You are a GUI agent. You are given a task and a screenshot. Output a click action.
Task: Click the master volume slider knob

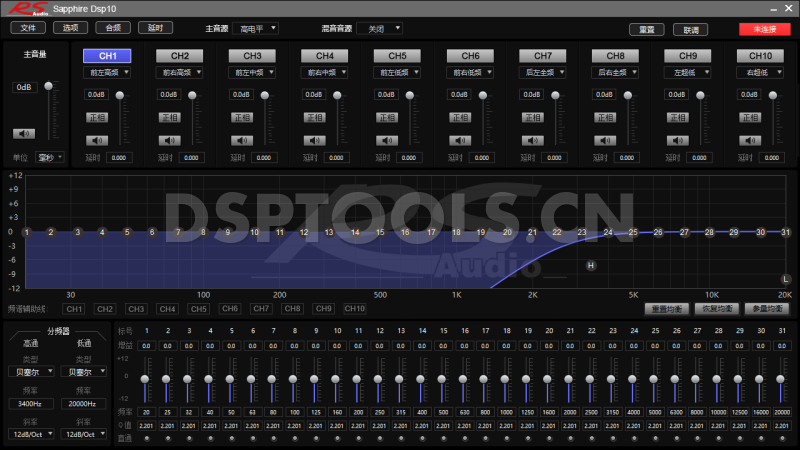pos(48,86)
